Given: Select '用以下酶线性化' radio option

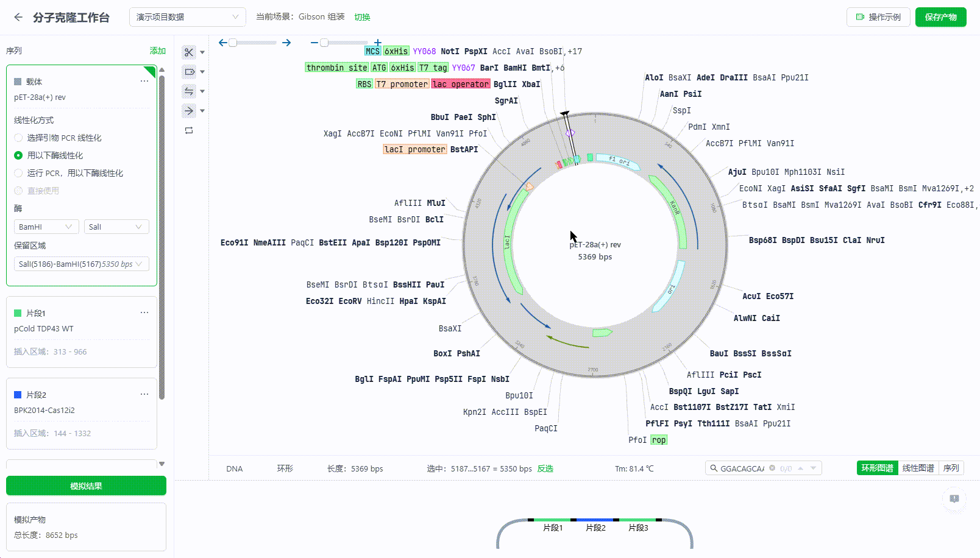Looking at the screenshot, I should [x=18, y=155].
